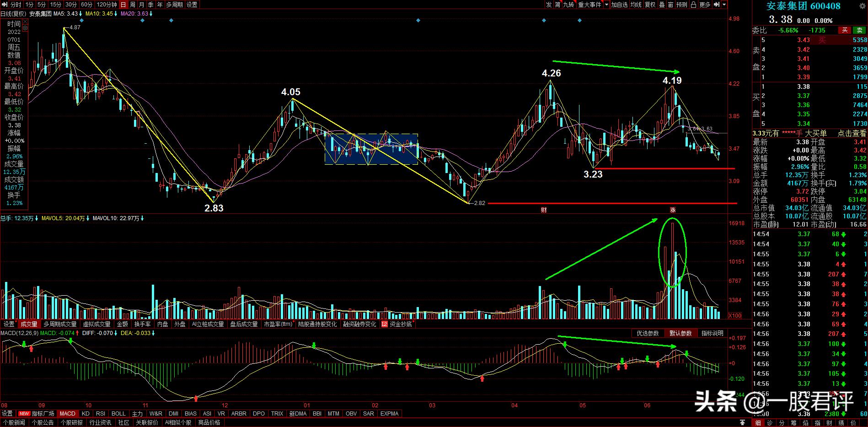Expand the 重大事件 dropdown arrow
The height and width of the screenshot is (427, 868).
607,5
